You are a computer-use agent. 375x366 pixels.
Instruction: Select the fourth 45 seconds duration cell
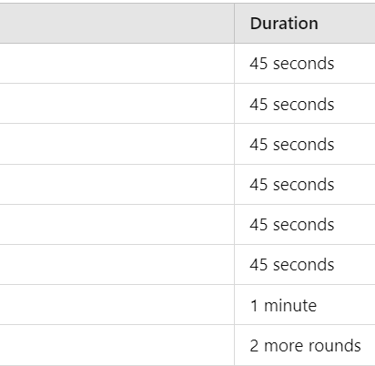[305, 184]
